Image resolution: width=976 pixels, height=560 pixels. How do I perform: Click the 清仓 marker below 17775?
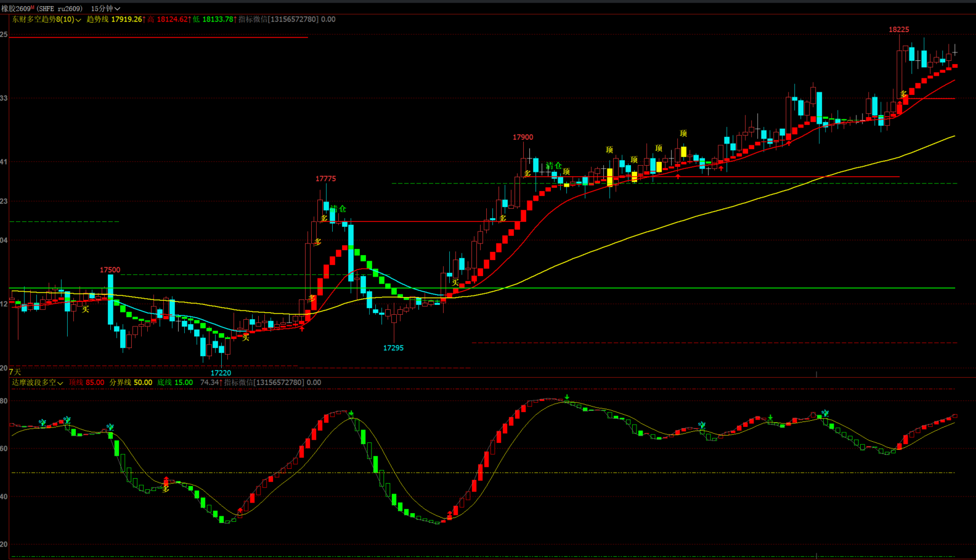(338, 209)
